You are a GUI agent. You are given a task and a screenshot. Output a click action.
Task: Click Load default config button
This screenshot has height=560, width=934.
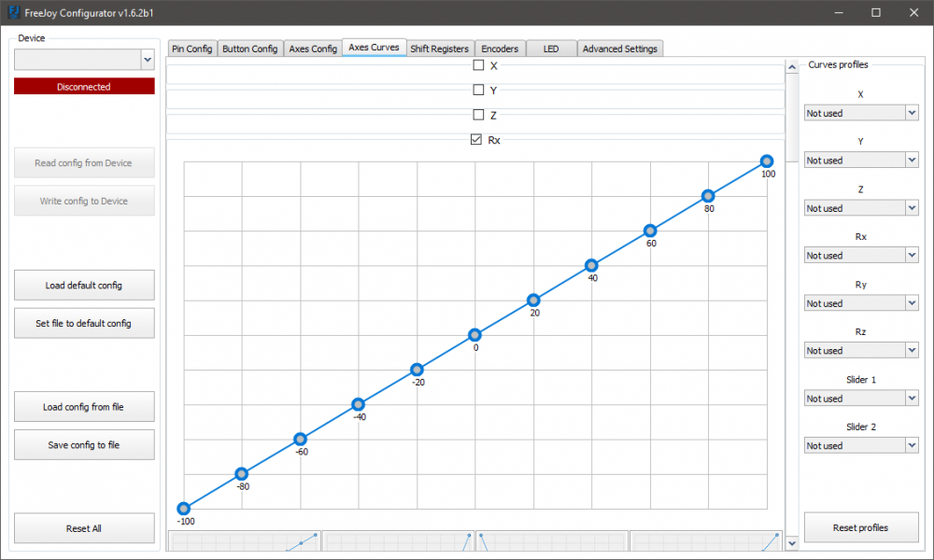point(84,285)
